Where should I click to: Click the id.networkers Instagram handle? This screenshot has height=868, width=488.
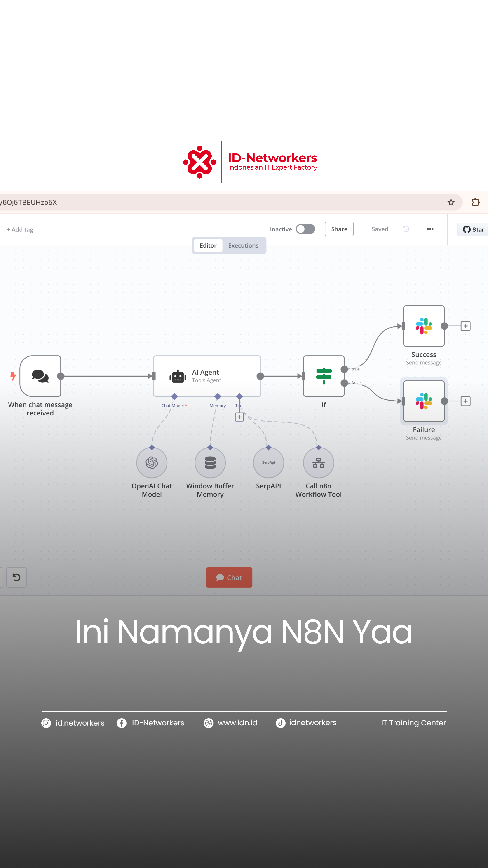(80, 723)
